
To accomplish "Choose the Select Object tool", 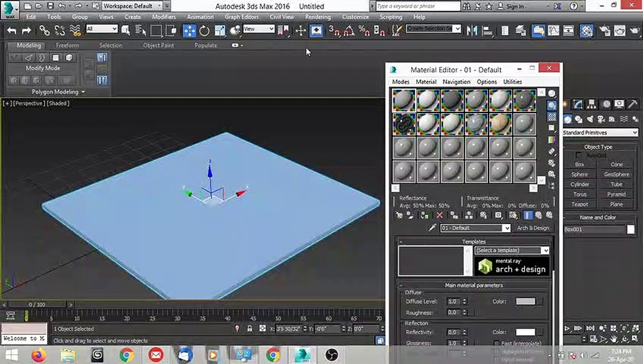I will point(126,30).
